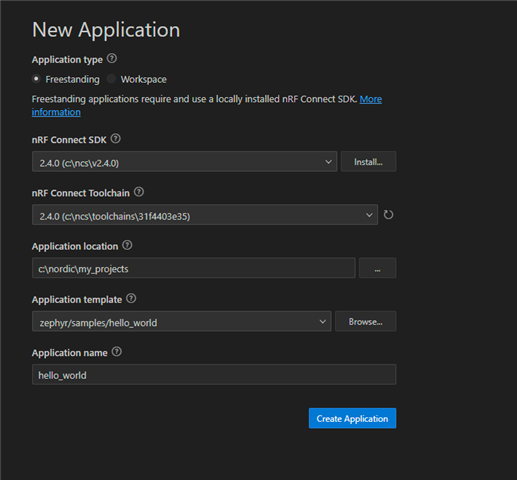
Task: Click the Application location label
Action: 75,246
